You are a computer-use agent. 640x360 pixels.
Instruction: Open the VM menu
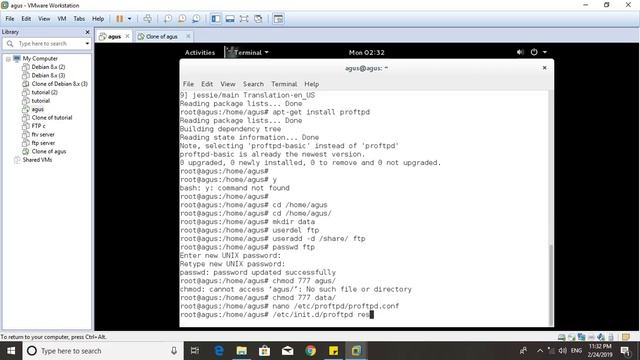(62, 19)
